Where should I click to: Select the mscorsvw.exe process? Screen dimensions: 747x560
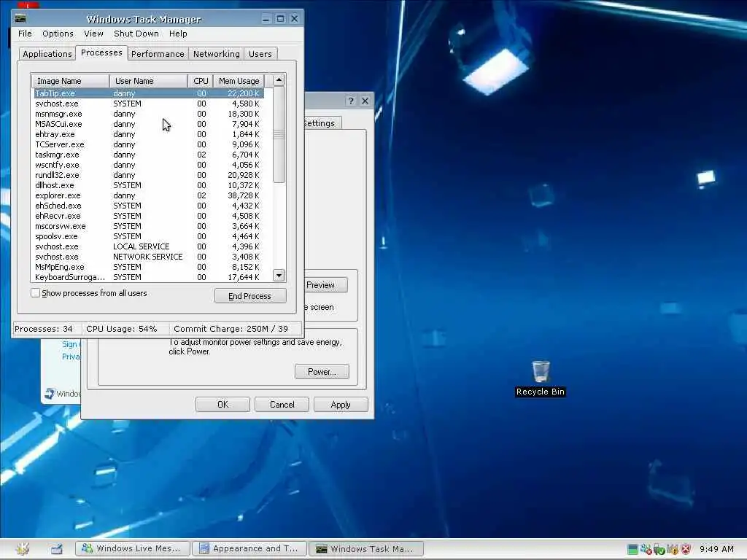coord(148,226)
